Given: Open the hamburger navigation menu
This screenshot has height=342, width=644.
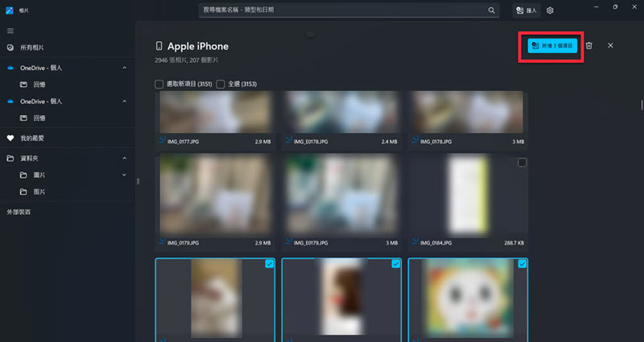Looking at the screenshot, I should 10,31.
